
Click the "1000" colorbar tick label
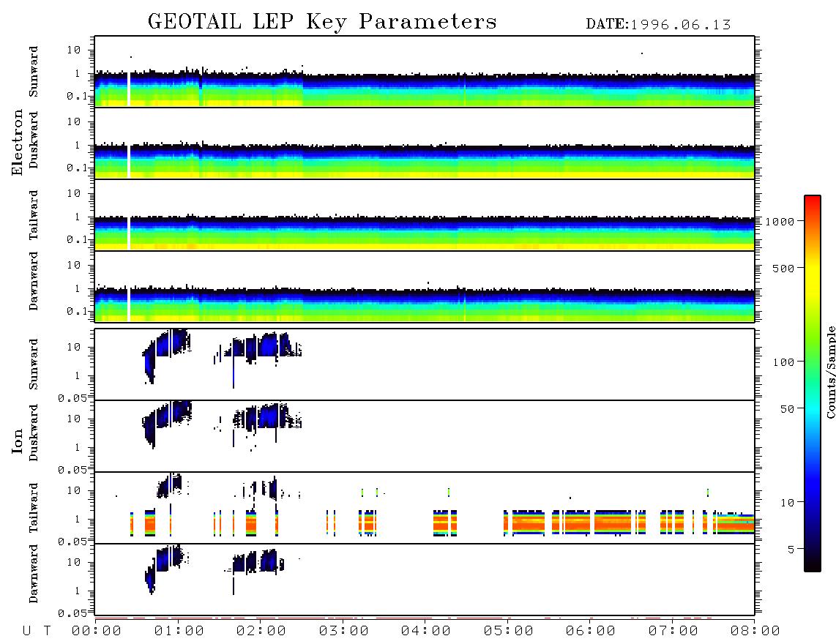click(780, 222)
